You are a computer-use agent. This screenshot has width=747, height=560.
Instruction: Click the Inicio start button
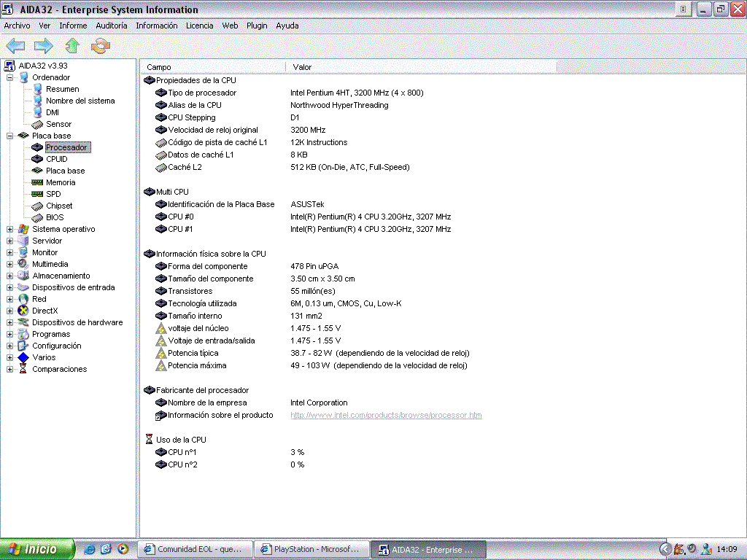[x=37, y=549]
